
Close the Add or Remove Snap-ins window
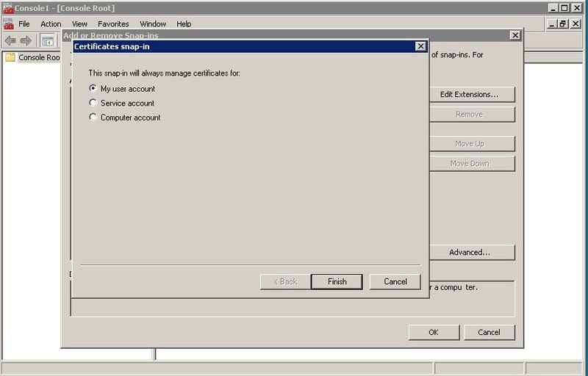(514, 35)
